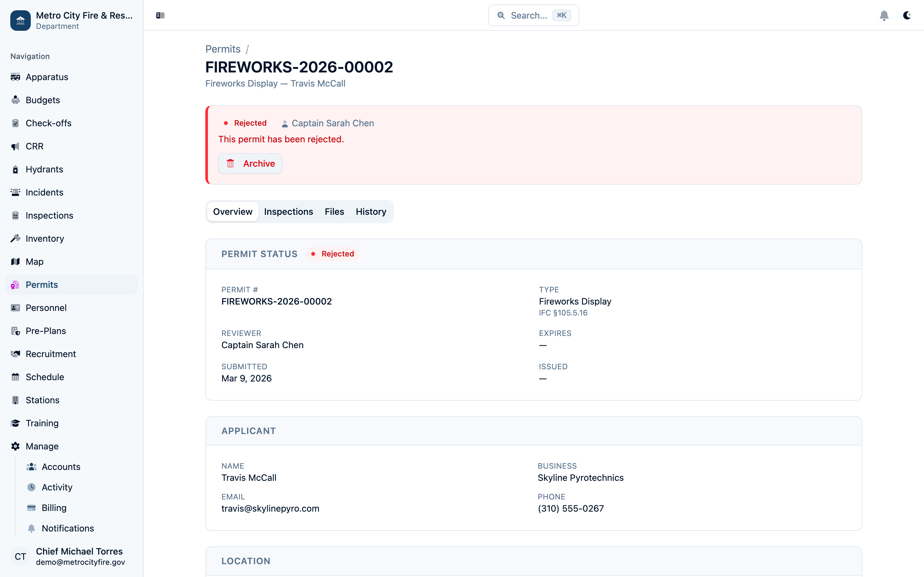
Task: Open the Apparatus section from sidebar
Action: click(16, 77)
